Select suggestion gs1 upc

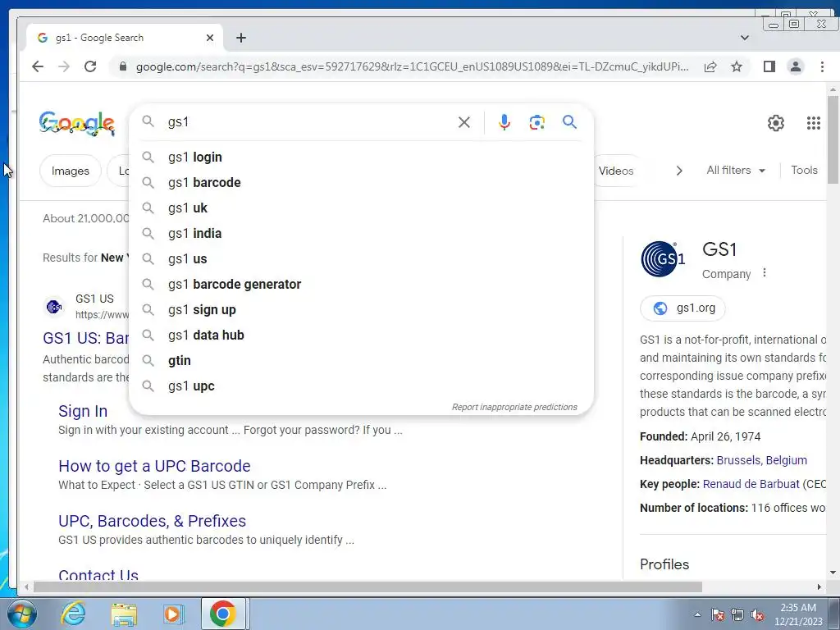click(362, 386)
